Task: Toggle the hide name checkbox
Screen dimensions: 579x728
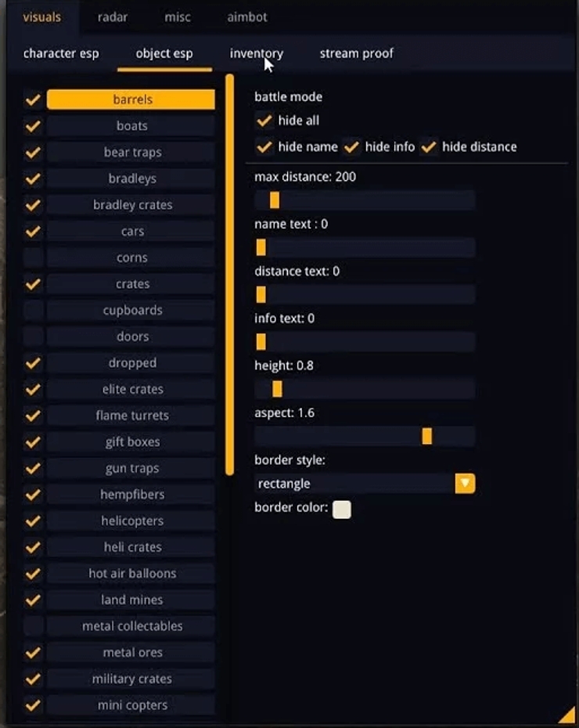Action: coord(264,146)
